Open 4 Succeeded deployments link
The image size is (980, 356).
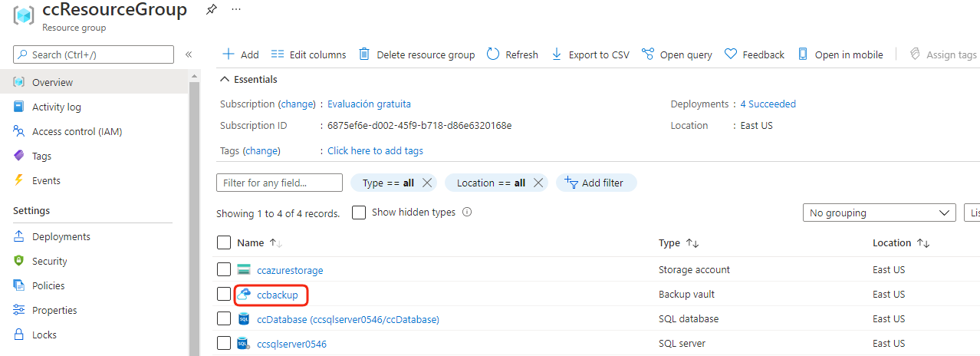[768, 104]
